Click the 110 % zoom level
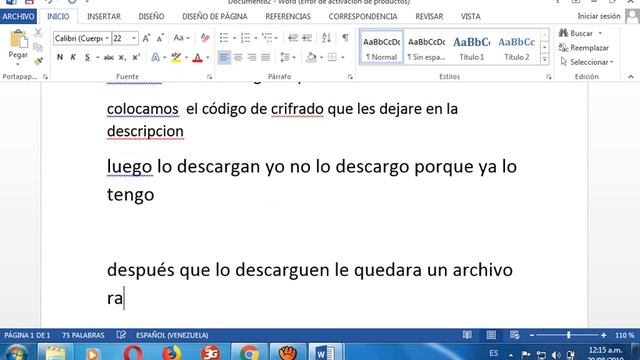Image resolution: width=640 pixels, height=360 pixels. point(624,336)
